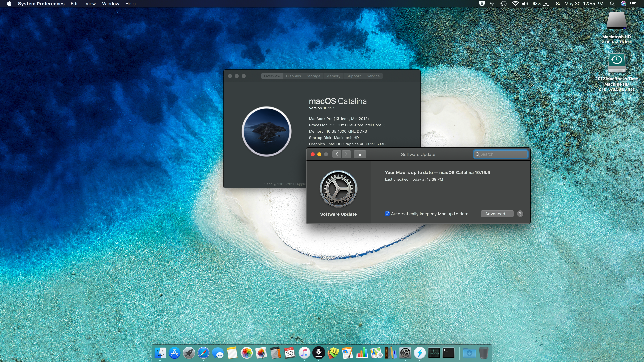Open 2012 MacBooks Time Machine HD drive
This screenshot has width=644, height=362.
click(616, 63)
